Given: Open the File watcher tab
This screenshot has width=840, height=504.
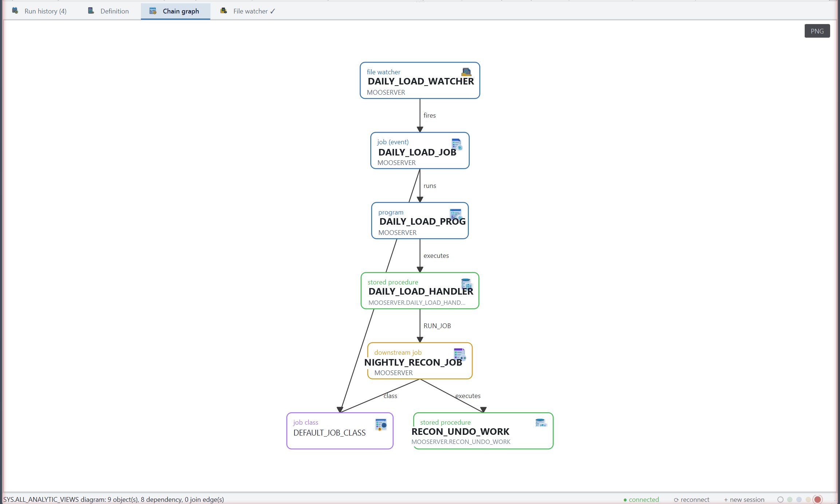Looking at the screenshot, I should click(248, 11).
